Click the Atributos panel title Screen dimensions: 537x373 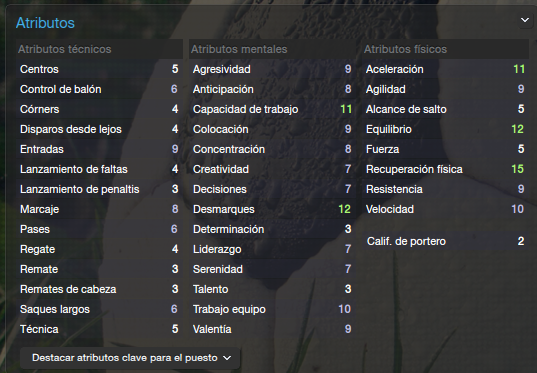[45, 23]
